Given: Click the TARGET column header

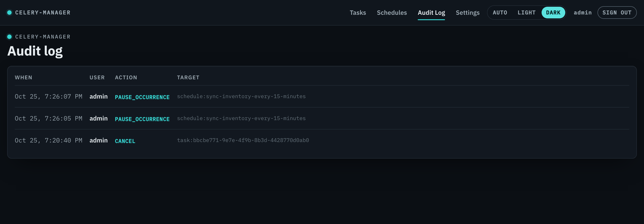Looking at the screenshot, I should [x=188, y=78].
